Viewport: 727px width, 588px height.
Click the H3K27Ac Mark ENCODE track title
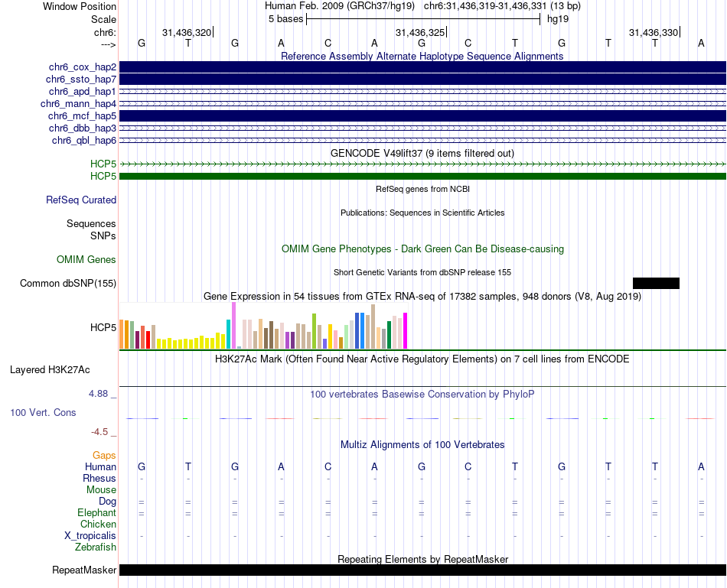coord(422,359)
